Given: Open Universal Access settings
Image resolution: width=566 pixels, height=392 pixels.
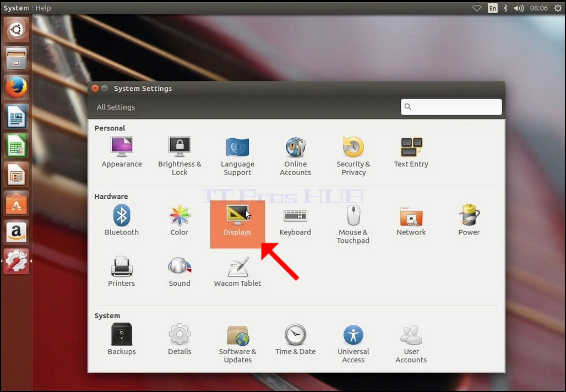Looking at the screenshot, I should pyautogui.click(x=353, y=344).
